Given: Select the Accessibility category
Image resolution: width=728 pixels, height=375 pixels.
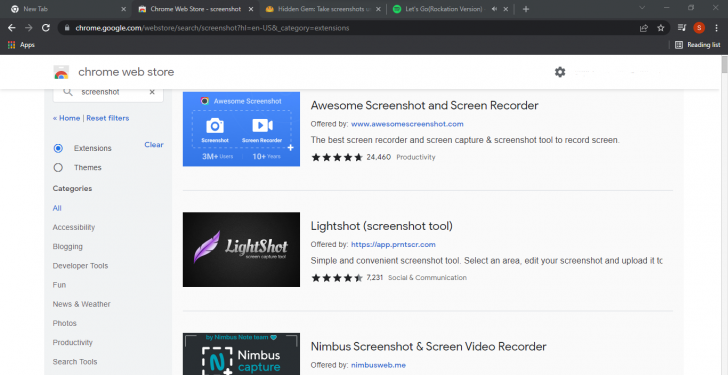Looking at the screenshot, I should 74,227.
